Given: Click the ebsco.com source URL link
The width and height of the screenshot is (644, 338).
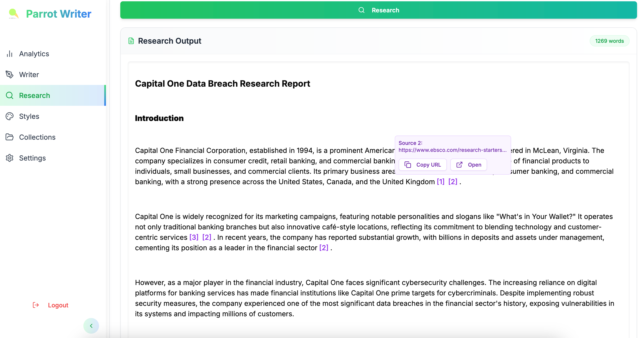Looking at the screenshot, I should [452, 150].
